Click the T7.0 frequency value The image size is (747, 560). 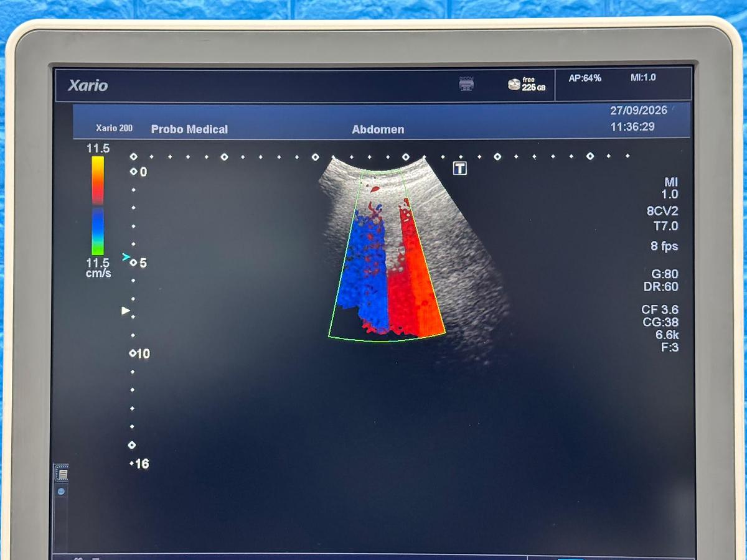point(665,226)
